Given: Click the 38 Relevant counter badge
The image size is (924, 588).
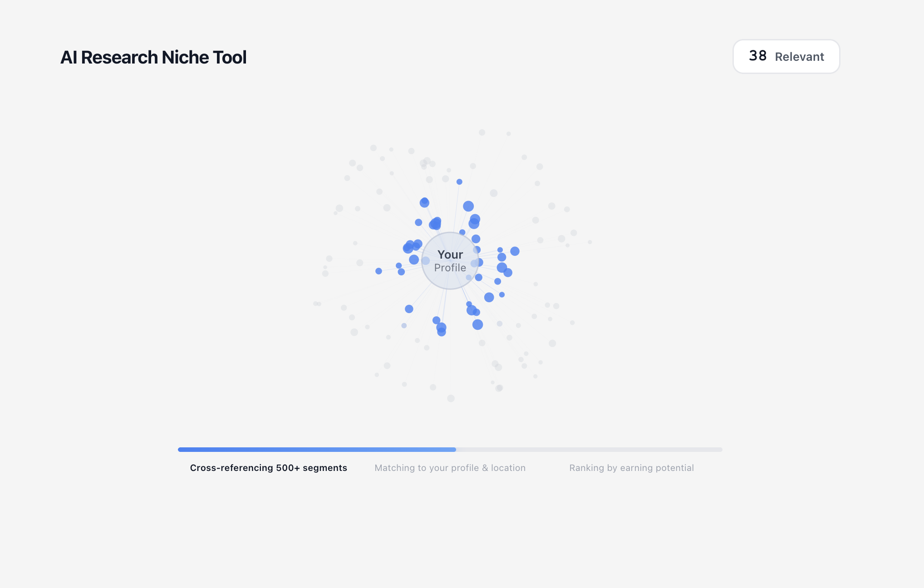Looking at the screenshot, I should (x=786, y=56).
